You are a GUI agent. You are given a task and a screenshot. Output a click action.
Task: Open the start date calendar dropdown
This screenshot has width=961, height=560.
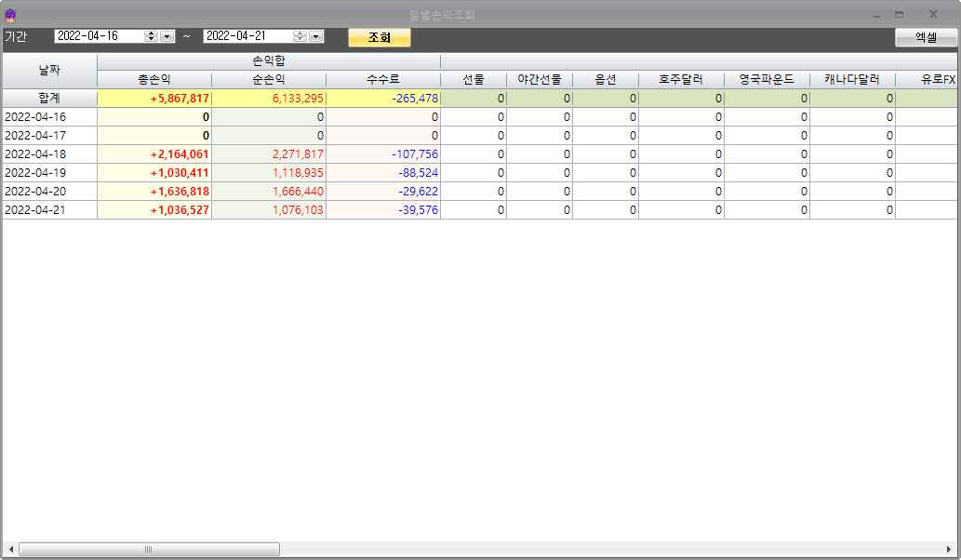(167, 36)
